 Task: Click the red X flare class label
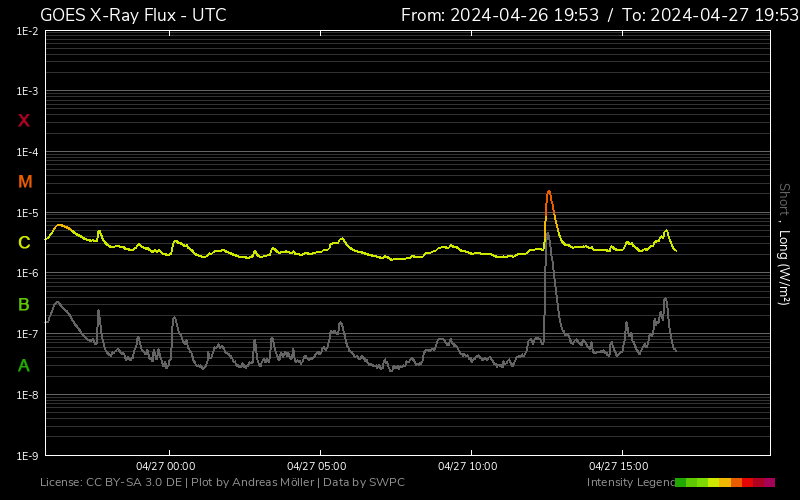24,121
